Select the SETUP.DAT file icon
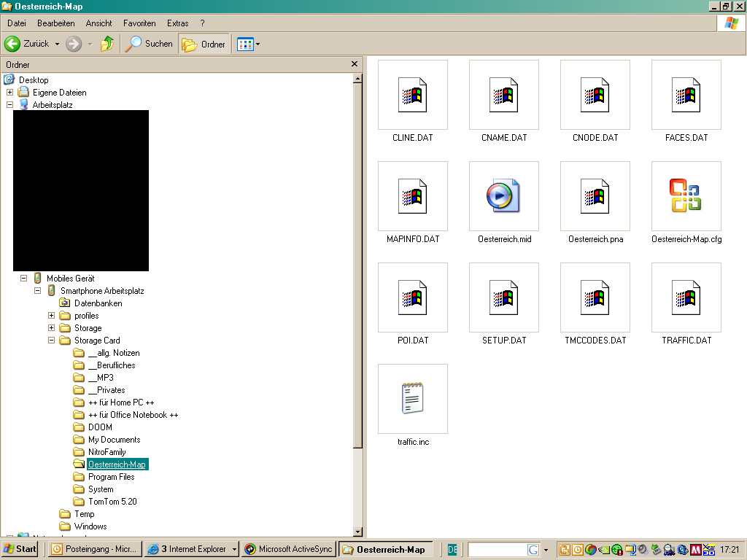The height and width of the screenshot is (560, 747). (x=504, y=297)
